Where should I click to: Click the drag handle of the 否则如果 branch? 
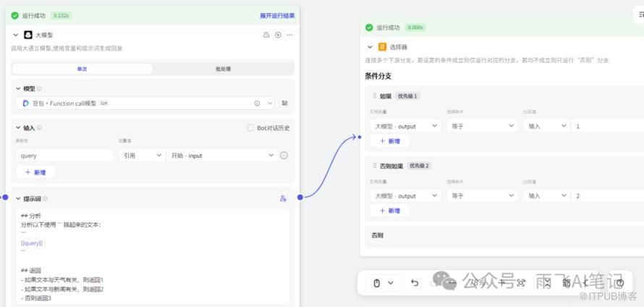(x=375, y=166)
